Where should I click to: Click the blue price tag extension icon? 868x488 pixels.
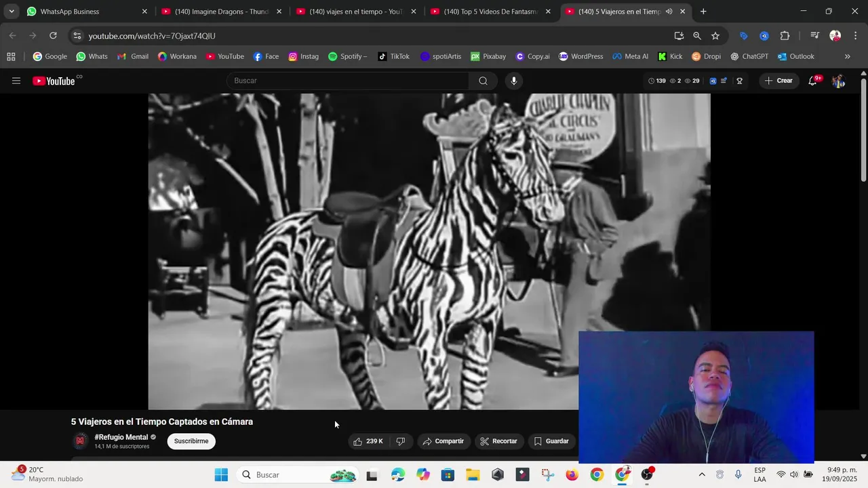744,36
